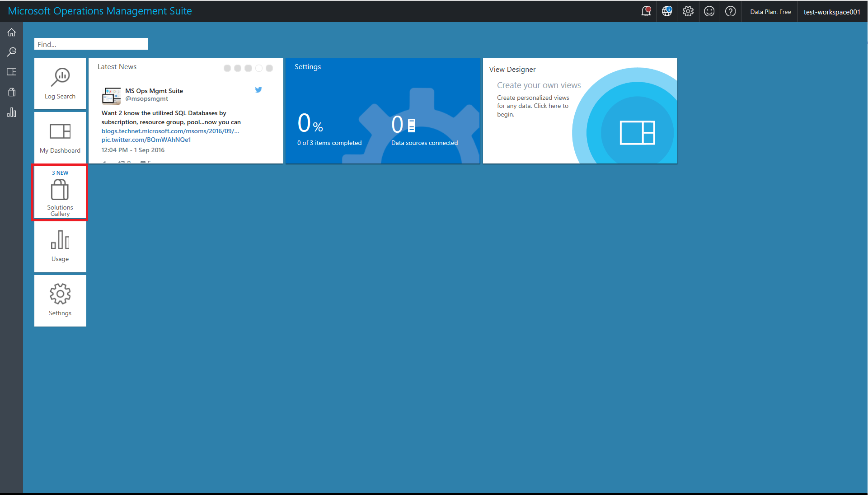Open settings gear in top bar
The width and height of the screenshot is (868, 495).
(688, 11)
